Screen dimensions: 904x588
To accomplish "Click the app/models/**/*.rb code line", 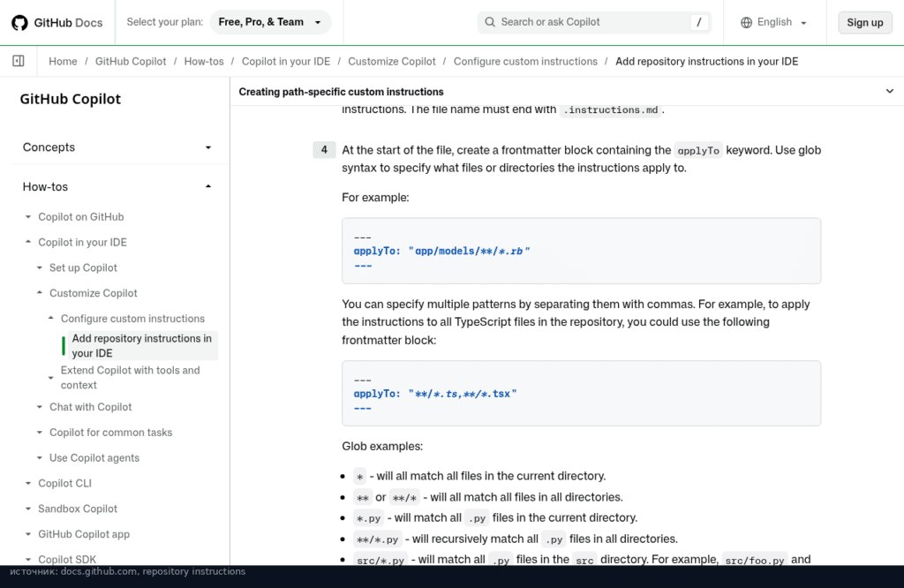I will click(x=441, y=251).
